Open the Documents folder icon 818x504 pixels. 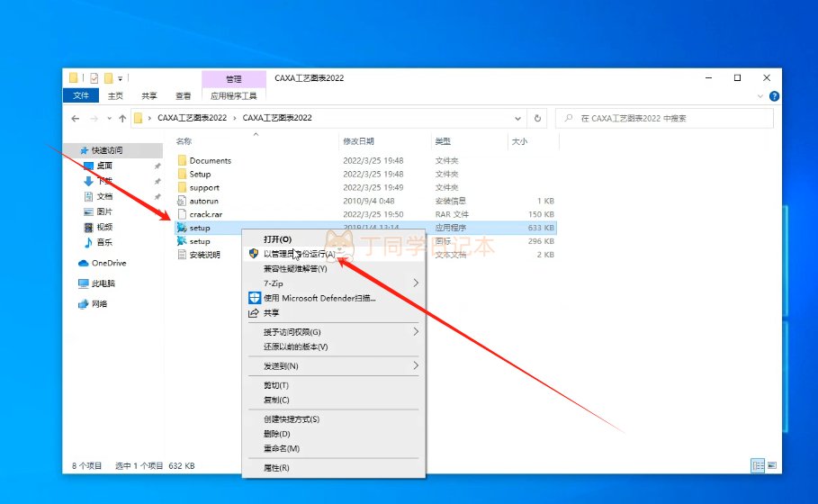[x=182, y=161]
